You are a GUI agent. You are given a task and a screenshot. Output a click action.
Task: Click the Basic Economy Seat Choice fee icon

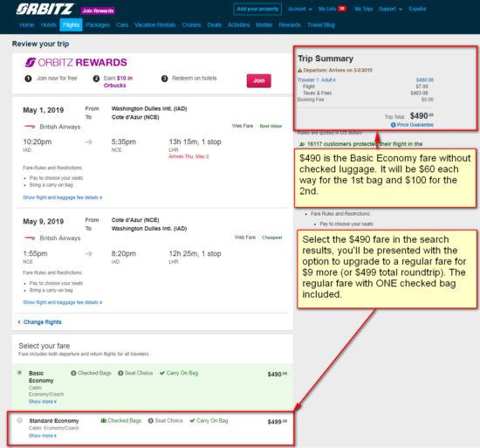(120, 373)
